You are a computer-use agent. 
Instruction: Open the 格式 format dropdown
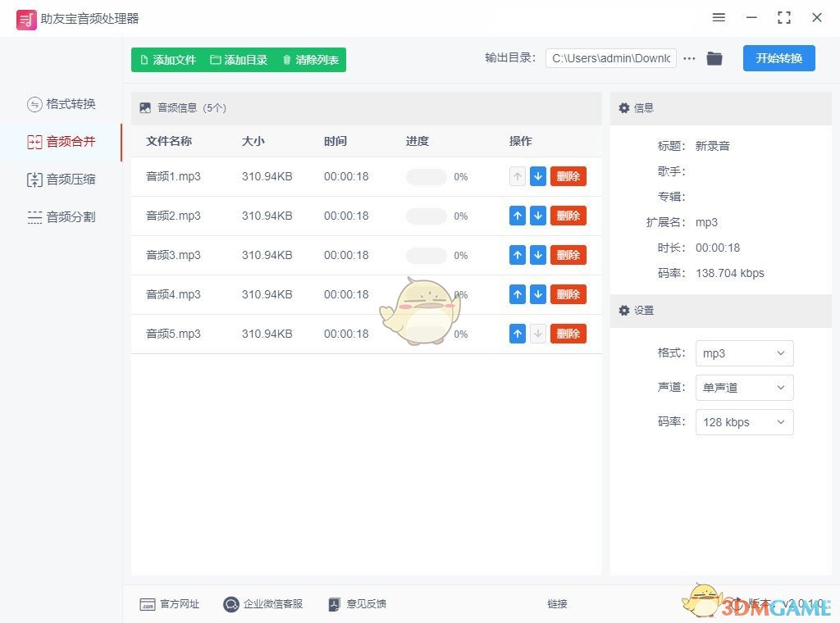[x=743, y=353]
